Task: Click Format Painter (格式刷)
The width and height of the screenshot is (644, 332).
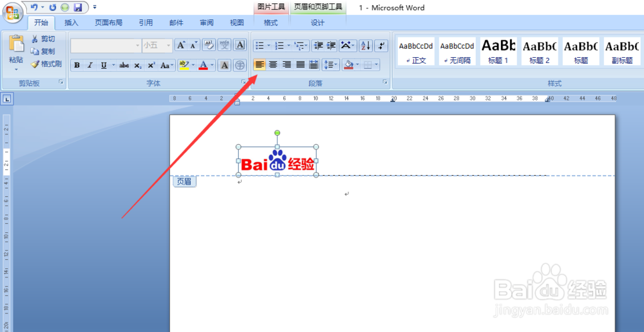Action: [46, 64]
